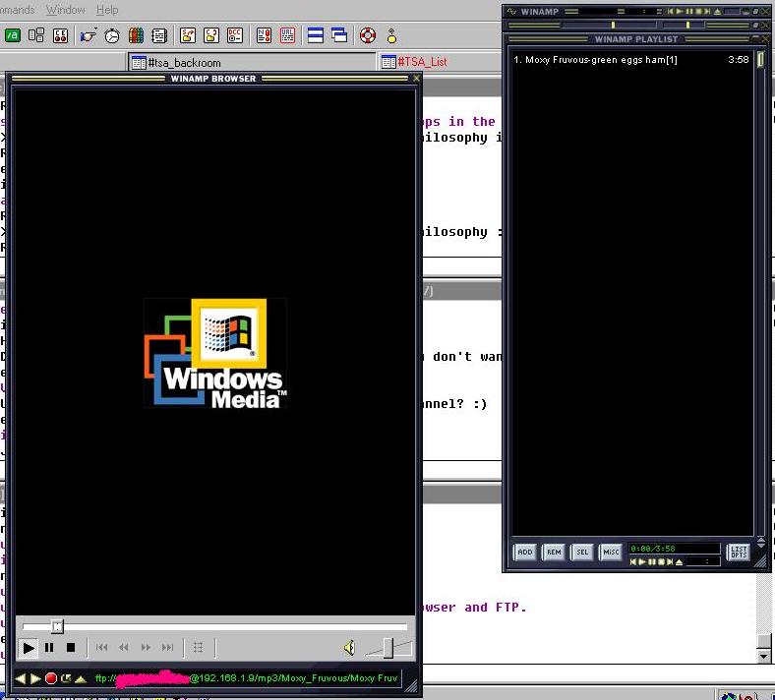
Task: Open the REM menu in Winamp playlist
Action: pos(554,552)
